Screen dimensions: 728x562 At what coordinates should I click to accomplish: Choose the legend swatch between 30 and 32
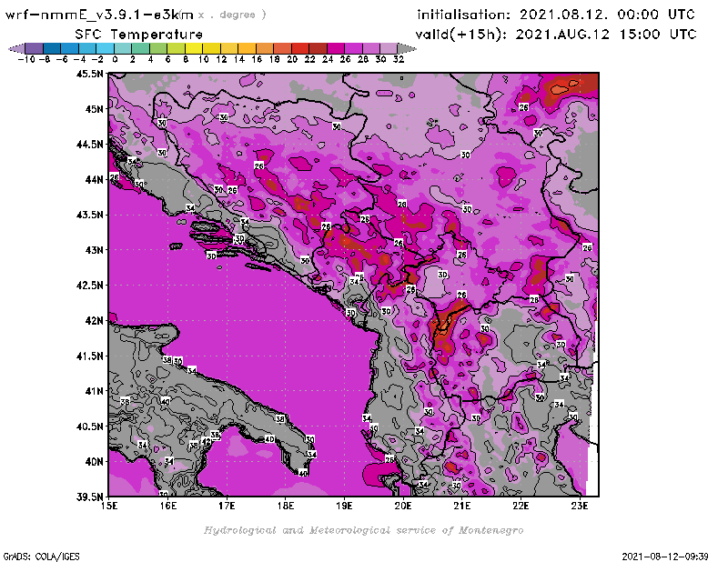point(389,48)
